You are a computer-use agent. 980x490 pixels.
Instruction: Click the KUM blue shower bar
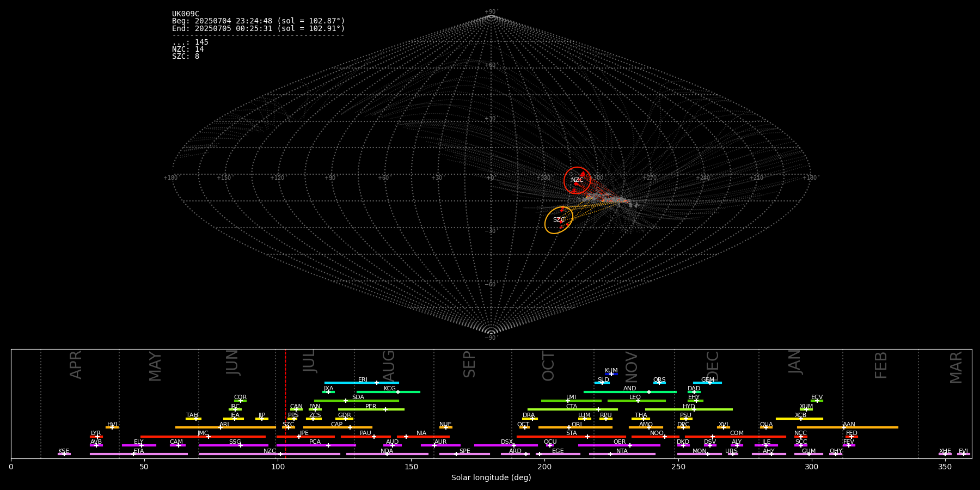(611, 374)
